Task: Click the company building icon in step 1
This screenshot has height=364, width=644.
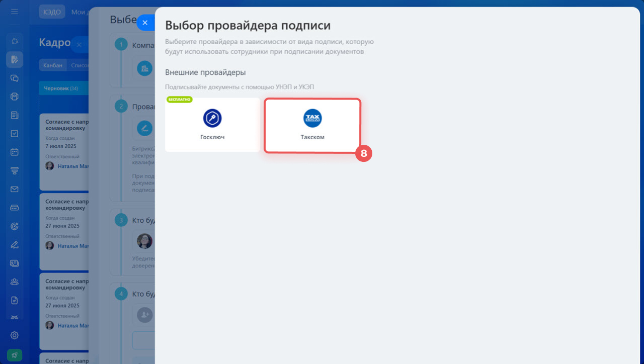Action: (145, 68)
